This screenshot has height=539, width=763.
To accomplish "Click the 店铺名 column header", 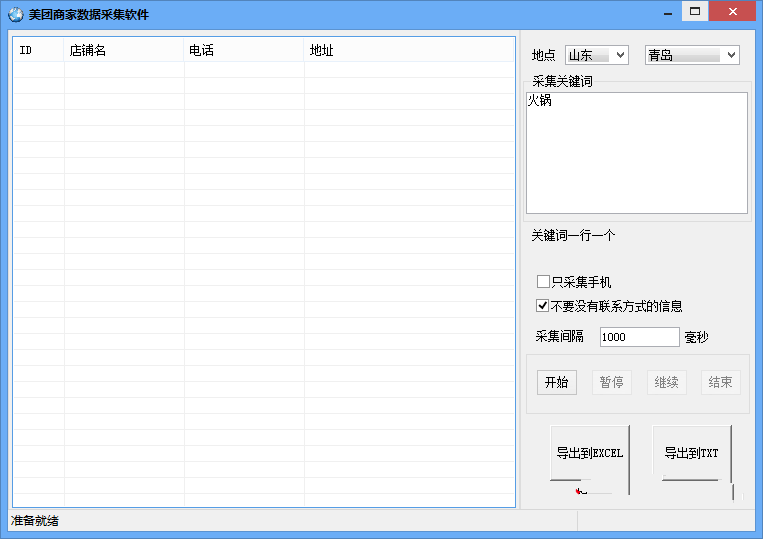I will click(124, 50).
